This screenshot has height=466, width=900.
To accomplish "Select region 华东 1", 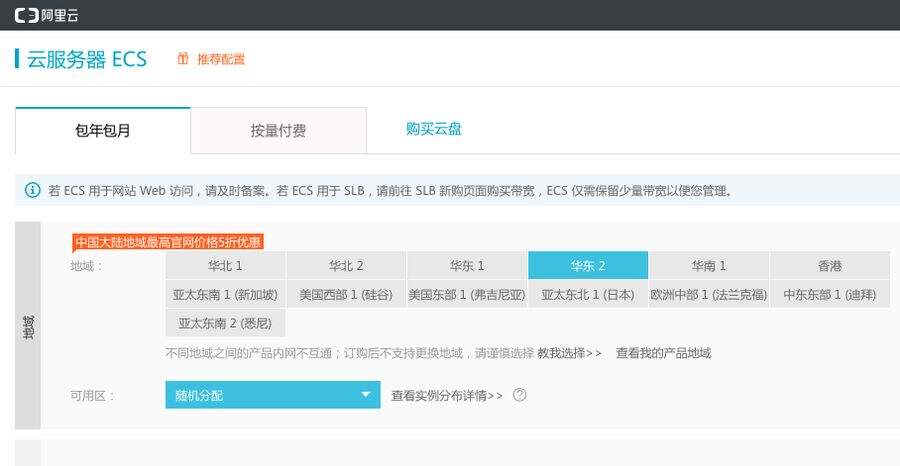I will click(467, 265).
